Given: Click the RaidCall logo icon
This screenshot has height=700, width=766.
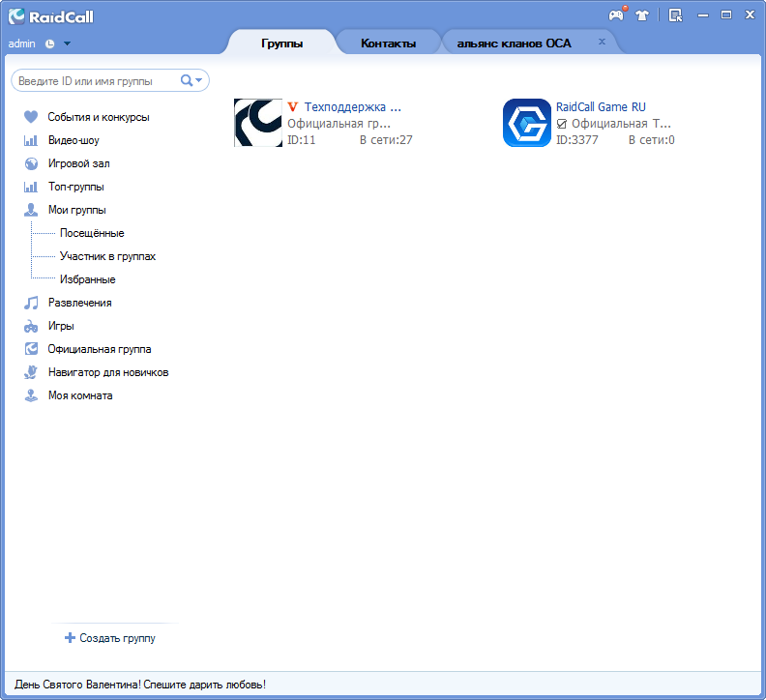Looking at the screenshot, I should 16,16.
